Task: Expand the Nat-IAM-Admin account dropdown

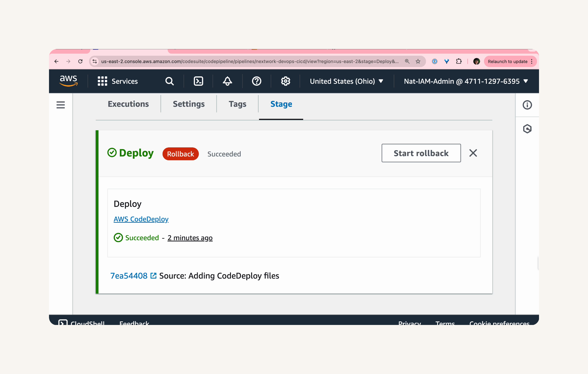Action: click(466, 81)
